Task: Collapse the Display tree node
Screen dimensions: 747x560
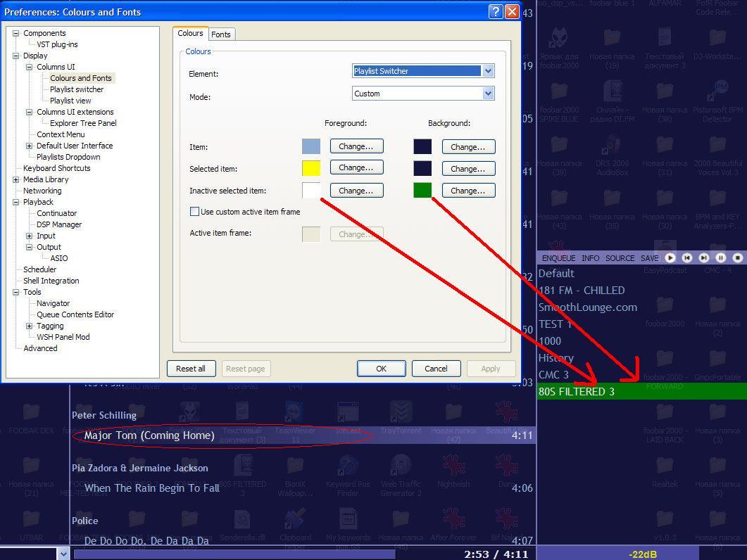Action: click(x=16, y=56)
